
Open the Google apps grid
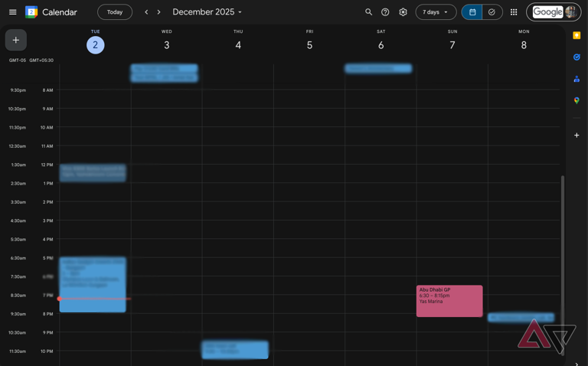(x=514, y=12)
